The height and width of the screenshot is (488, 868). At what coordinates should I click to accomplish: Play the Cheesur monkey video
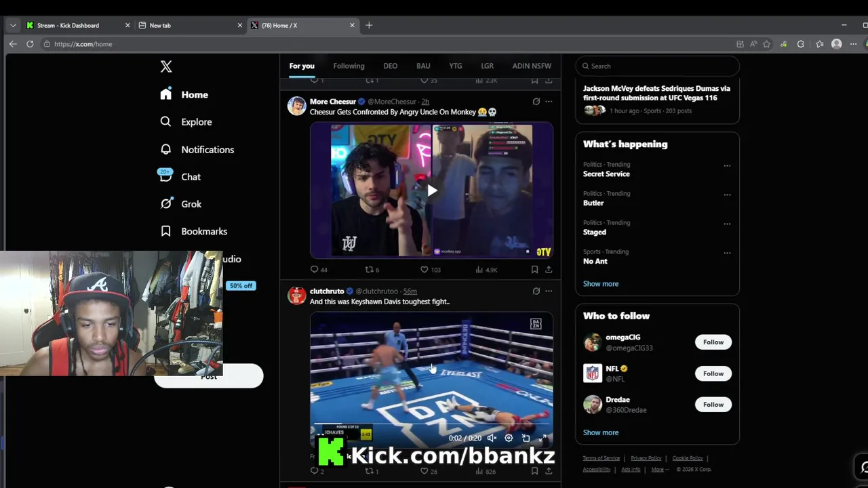click(x=431, y=190)
